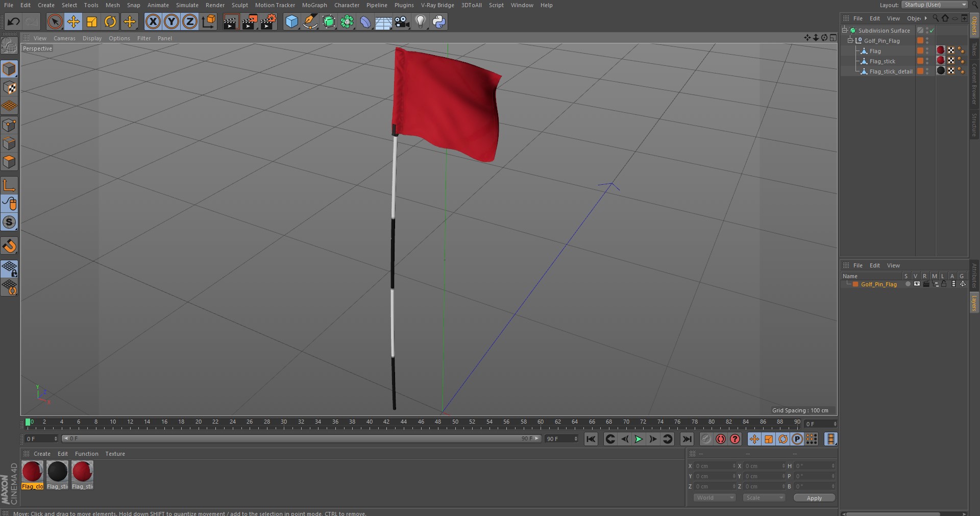Viewport: 980px width, 516px height.
Task: Toggle Golf_Pin_Flag layer lock
Action: pos(944,284)
